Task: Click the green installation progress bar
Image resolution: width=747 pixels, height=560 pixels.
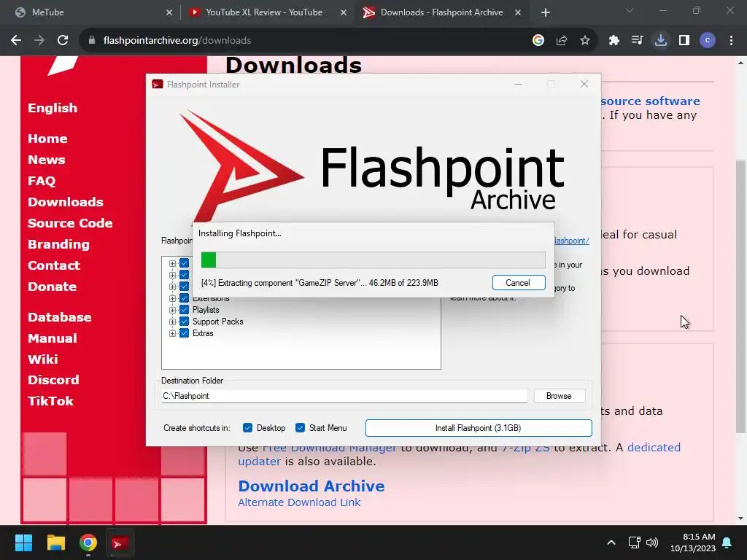Action: pos(373,260)
